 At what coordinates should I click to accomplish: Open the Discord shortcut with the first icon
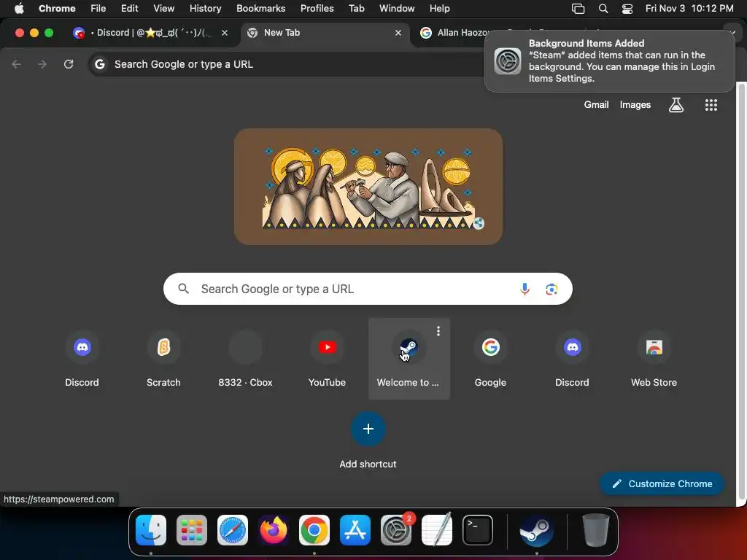click(x=82, y=359)
